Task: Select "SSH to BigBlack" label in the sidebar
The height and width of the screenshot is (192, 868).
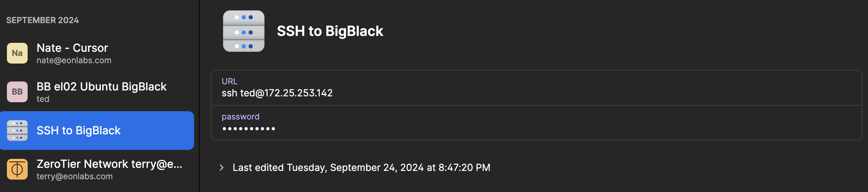Action: (78, 131)
